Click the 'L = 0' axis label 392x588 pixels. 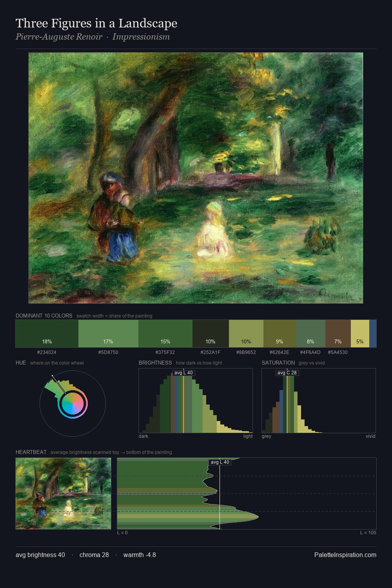point(122,533)
